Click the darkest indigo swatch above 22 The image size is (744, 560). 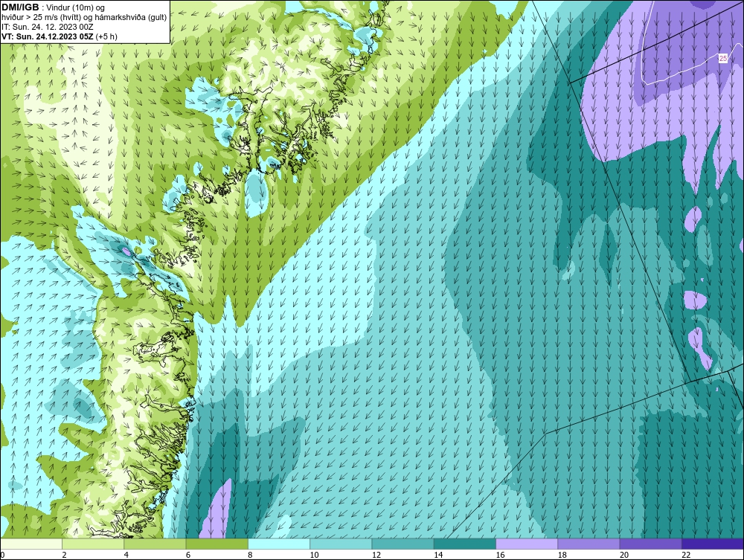(713, 544)
